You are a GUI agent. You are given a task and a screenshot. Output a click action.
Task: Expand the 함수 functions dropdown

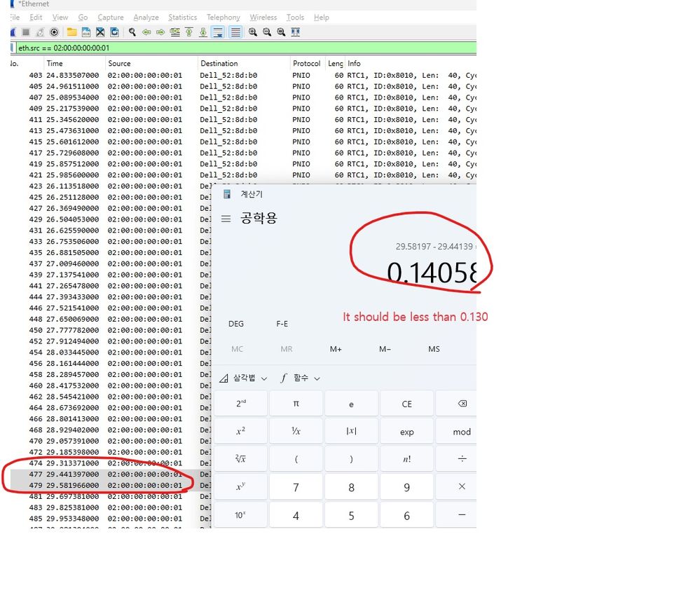tap(300, 378)
